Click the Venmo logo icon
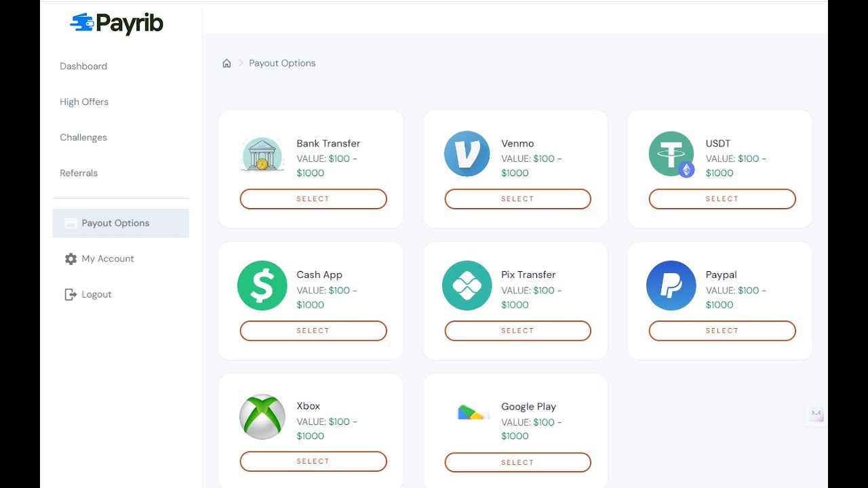This screenshot has width=868, height=488. click(x=467, y=154)
